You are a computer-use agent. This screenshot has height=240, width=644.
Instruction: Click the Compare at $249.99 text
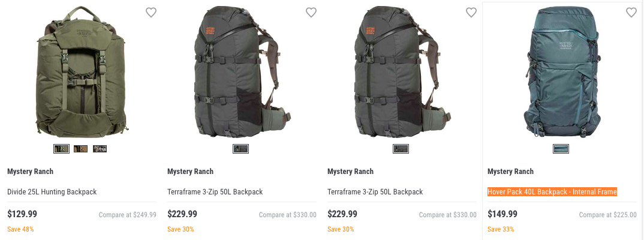tap(127, 215)
